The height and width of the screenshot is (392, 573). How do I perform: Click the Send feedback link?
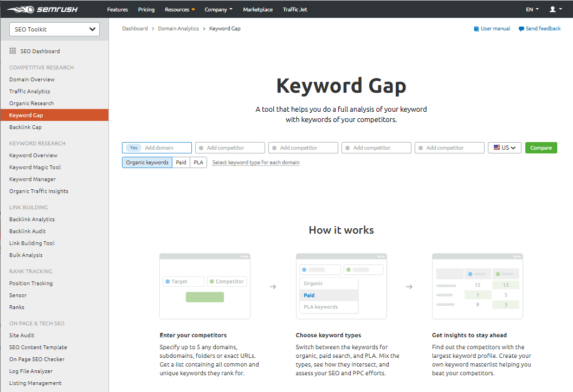tap(543, 29)
